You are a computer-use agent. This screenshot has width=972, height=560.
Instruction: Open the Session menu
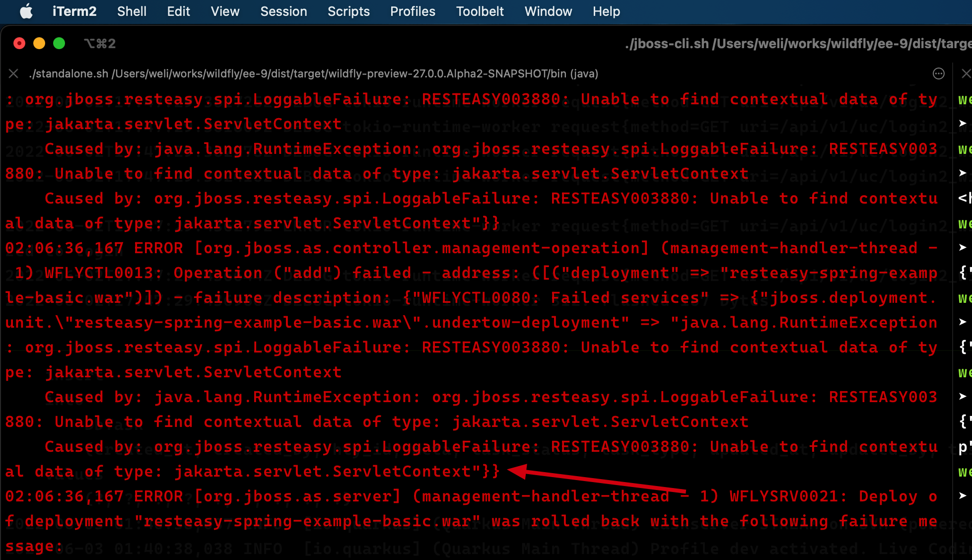pyautogui.click(x=283, y=11)
